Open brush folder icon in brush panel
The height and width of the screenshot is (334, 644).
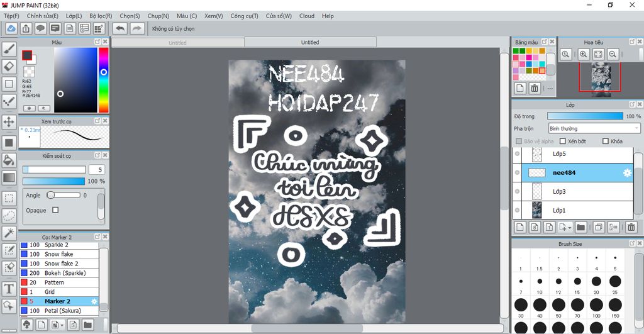tap(87, 325)
